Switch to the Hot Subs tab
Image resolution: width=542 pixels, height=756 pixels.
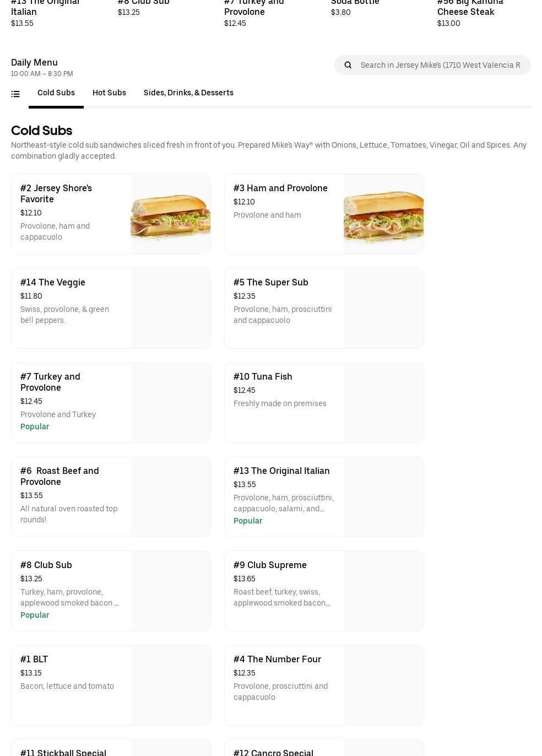pyautogui.click(x=109, y=93)
